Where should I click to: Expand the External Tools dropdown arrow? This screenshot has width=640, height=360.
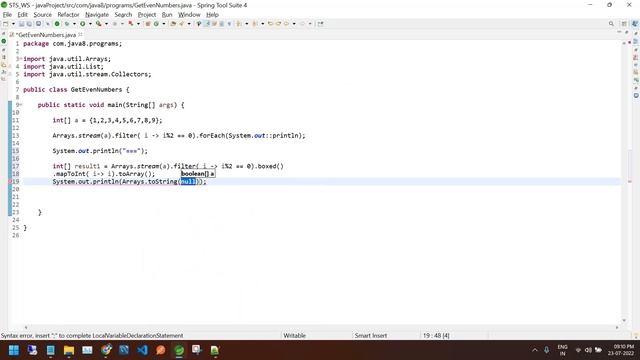click(x=107, y=24)
